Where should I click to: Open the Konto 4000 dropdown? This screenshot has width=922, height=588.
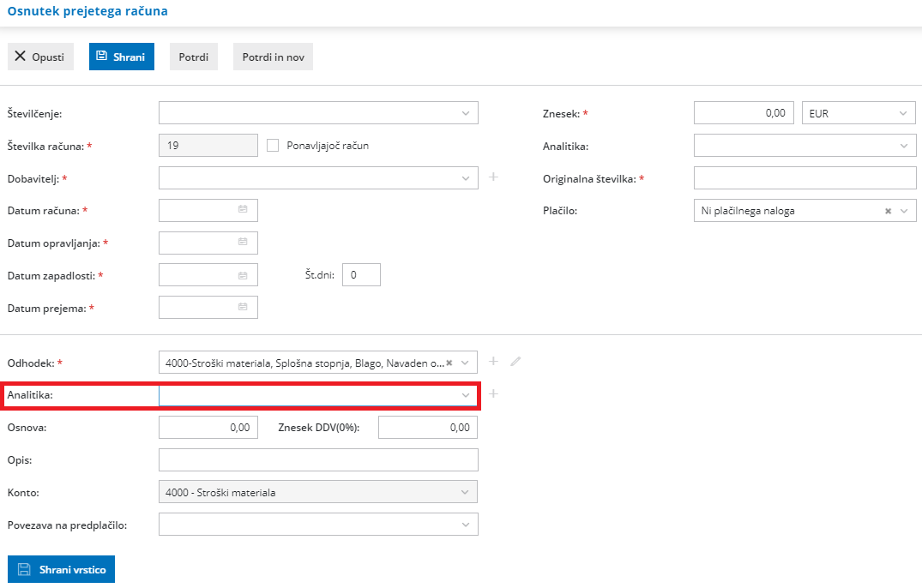click(x=318, y=492)
